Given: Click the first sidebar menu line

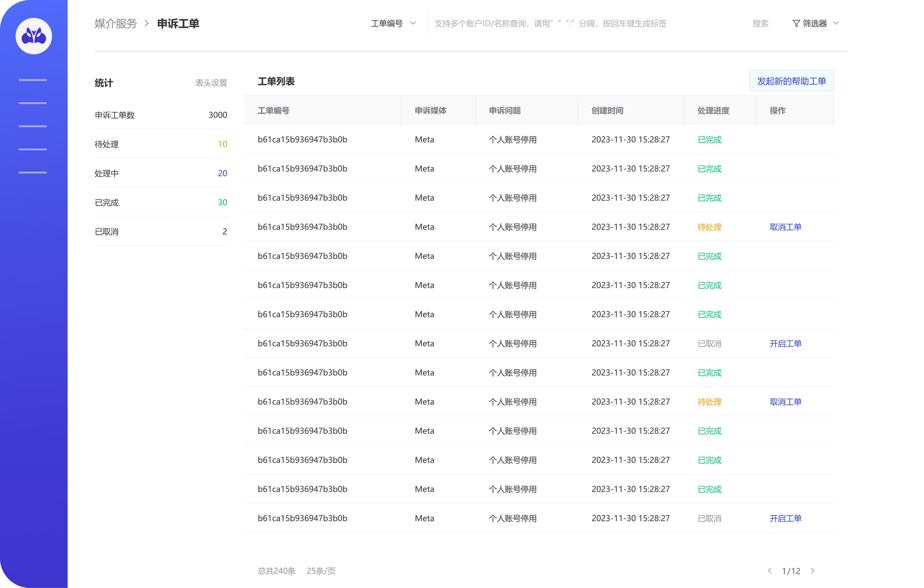Looking at the screenshot, I should [x=32, y=80].
